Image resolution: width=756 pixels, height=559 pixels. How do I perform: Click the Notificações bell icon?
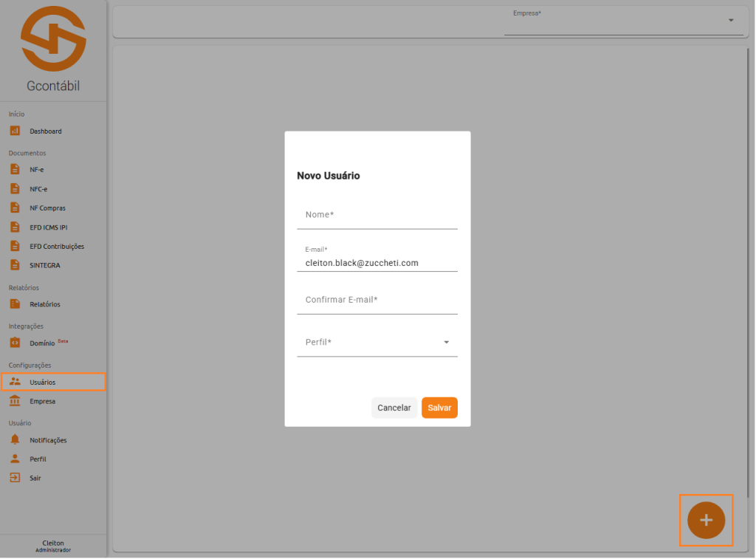pyautogui.click(x=15, y=439)
